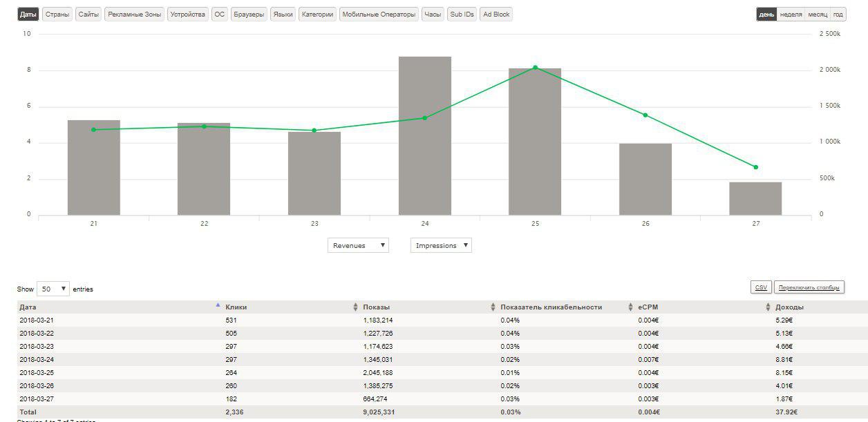
Task: Switch chart period to неделя
Action: pos(791,15)
